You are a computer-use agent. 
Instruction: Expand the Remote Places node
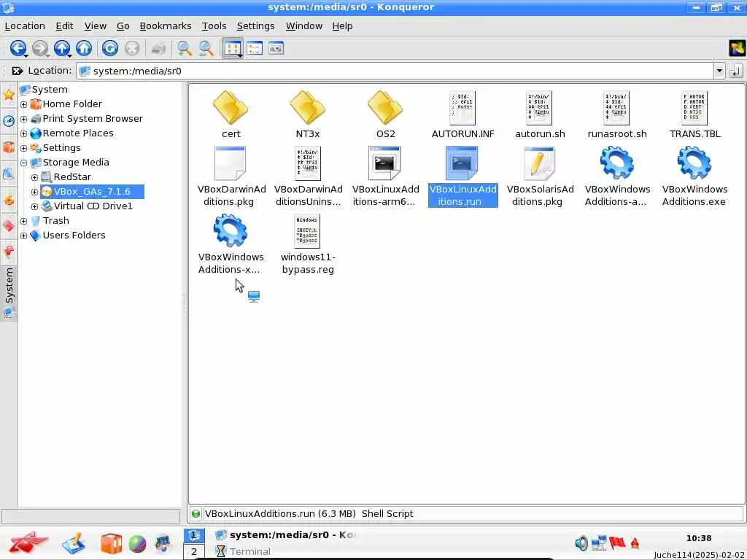coord(24,134)
